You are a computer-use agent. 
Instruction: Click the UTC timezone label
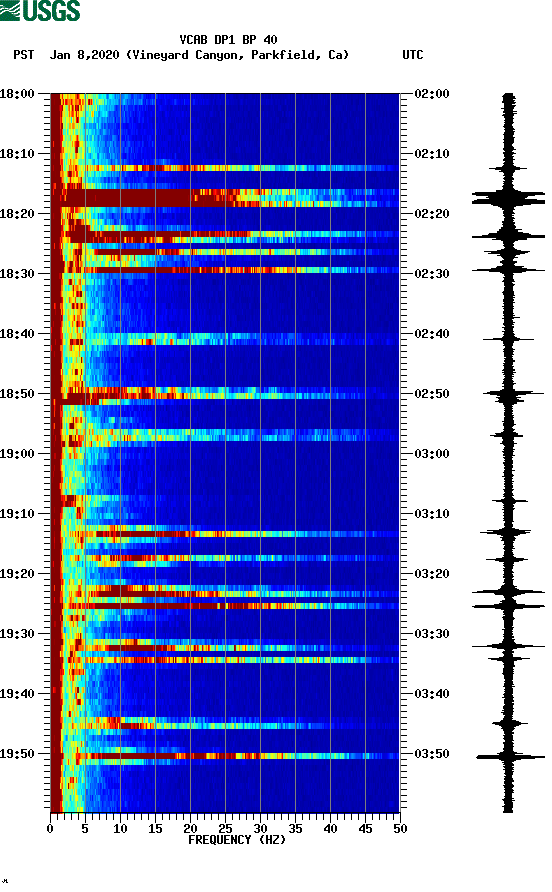(x=413, y=55)
